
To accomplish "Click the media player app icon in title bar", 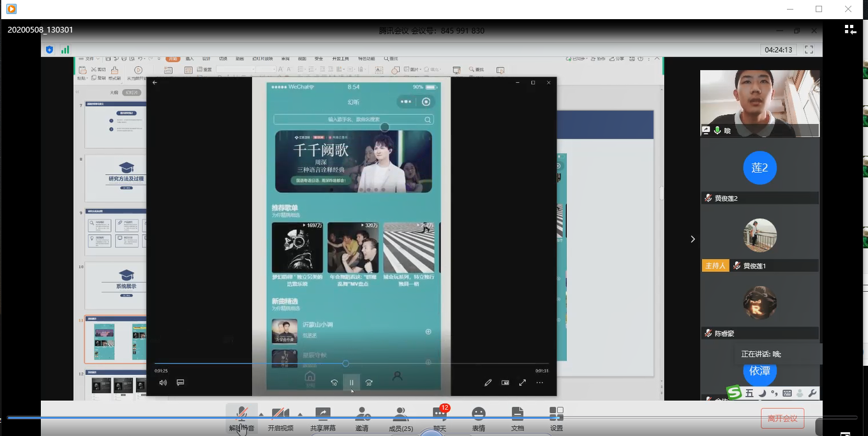I will tap(11, 9).
